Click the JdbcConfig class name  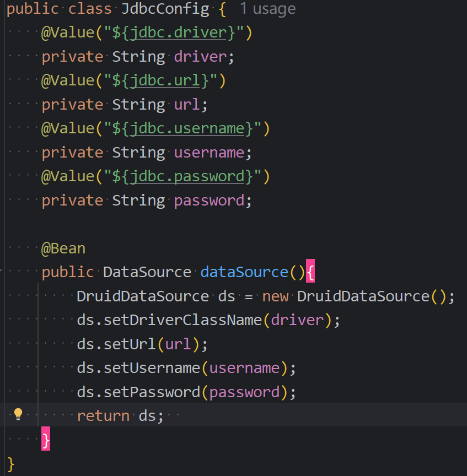pos(165,9)
